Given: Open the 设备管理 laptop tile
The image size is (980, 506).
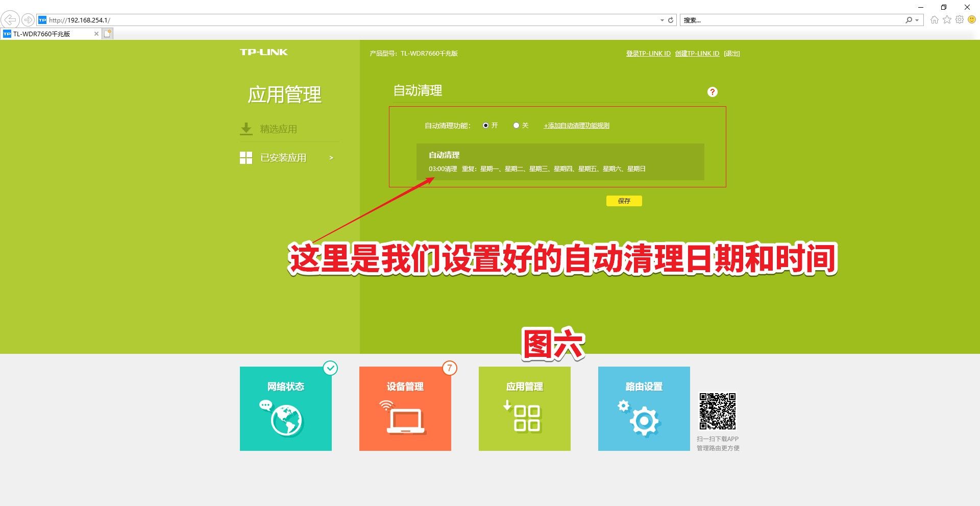Looking at the screenshot, I should click(405, 408).
